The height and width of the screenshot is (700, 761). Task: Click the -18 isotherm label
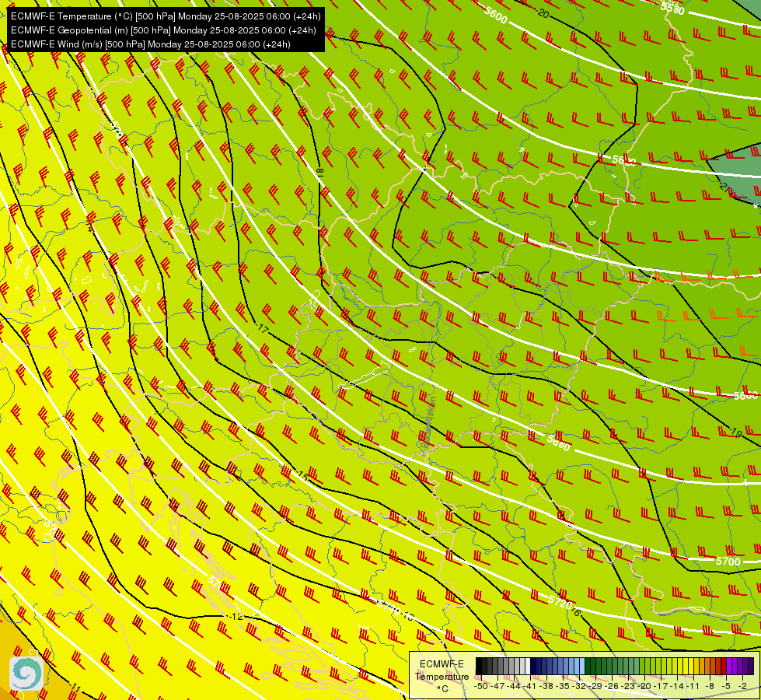pos(319,172)
